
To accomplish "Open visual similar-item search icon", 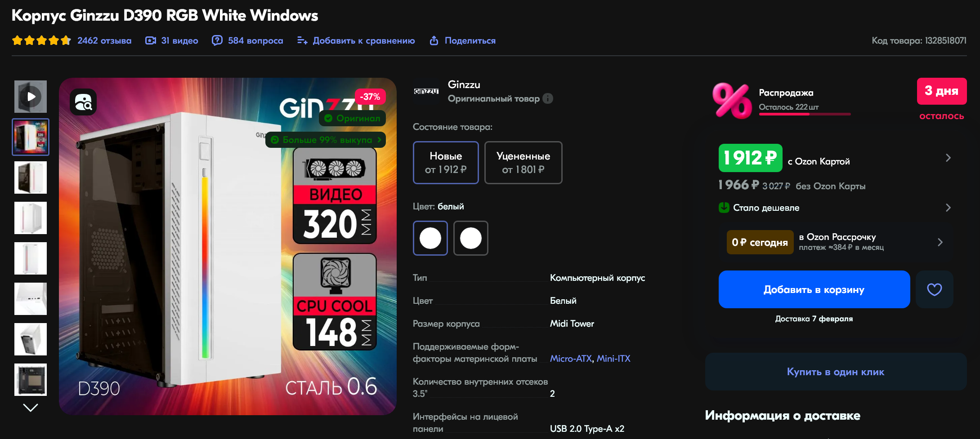I will (x=83, y=102).
